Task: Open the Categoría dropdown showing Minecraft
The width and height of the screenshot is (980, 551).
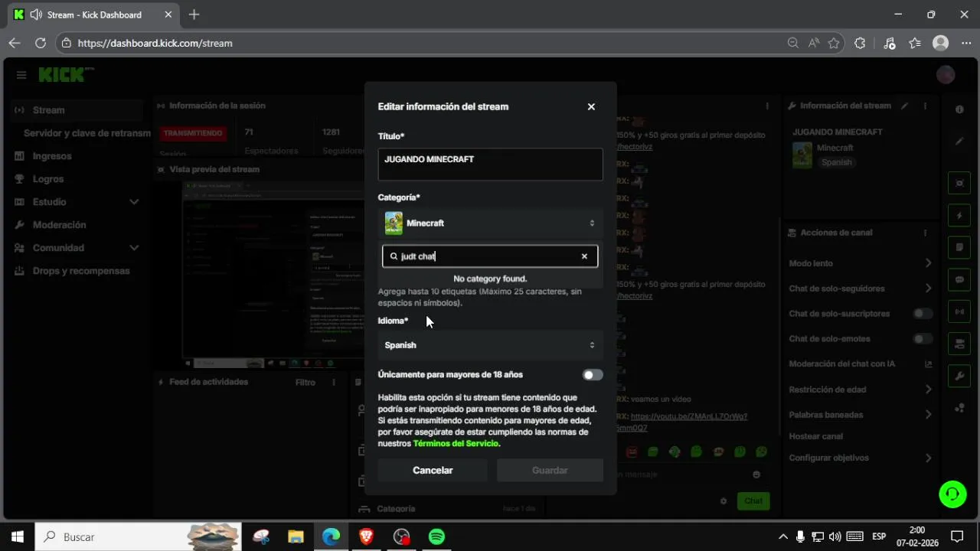Action: tap(490, 223)
